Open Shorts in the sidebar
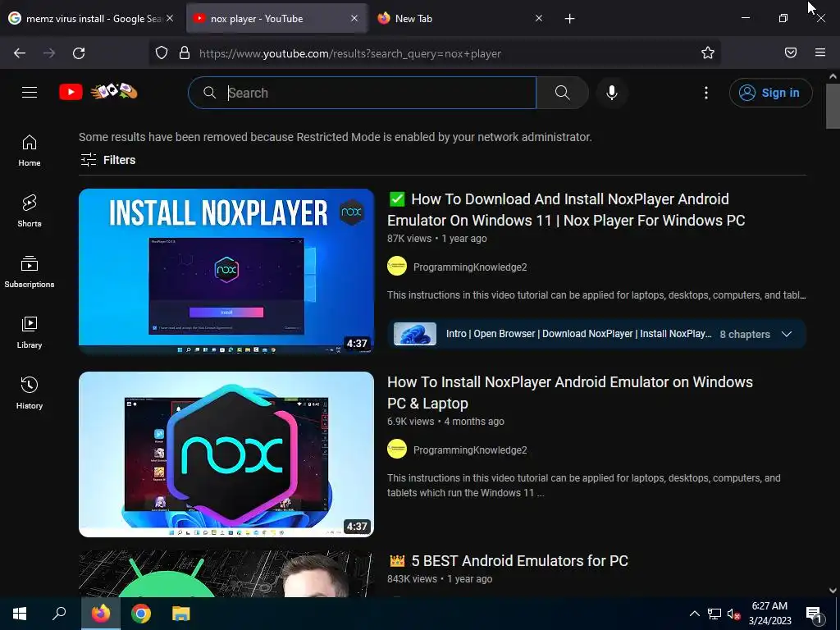The height and width of the screenshot is (630, 840). pos(30,211)
